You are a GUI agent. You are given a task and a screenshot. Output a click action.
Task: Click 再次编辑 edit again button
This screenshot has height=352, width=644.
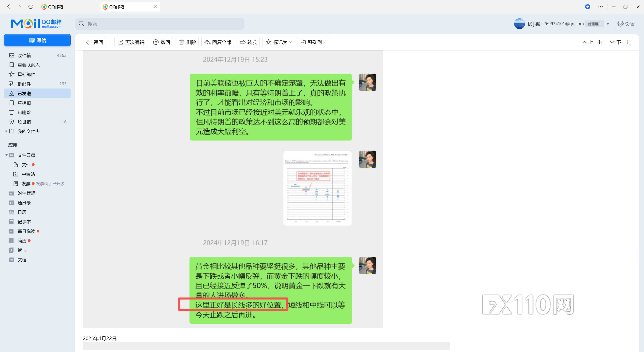coord(131,42)
